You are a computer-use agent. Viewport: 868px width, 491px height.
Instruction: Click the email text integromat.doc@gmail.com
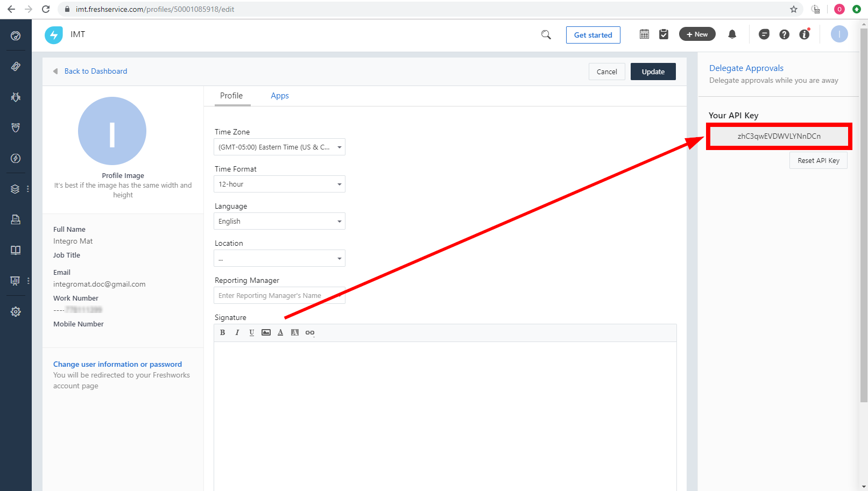pyautogui.click(x=99, y=284)
